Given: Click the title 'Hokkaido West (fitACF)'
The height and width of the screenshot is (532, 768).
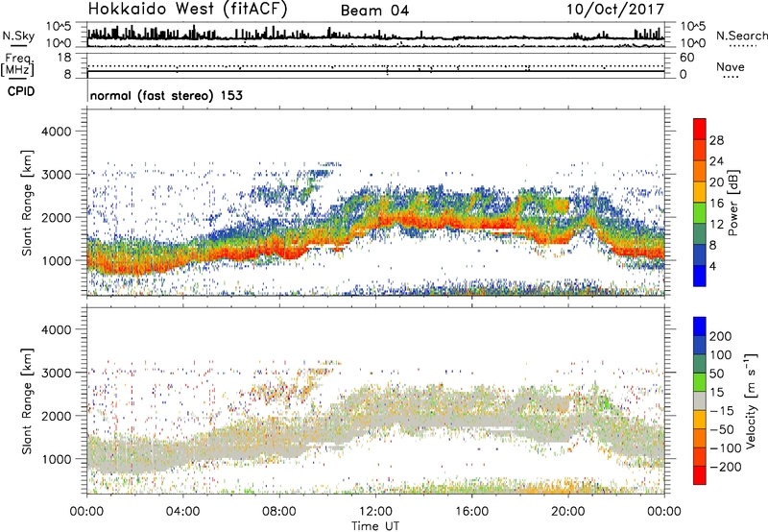Looking at the screenshot, I should point(187,10).
